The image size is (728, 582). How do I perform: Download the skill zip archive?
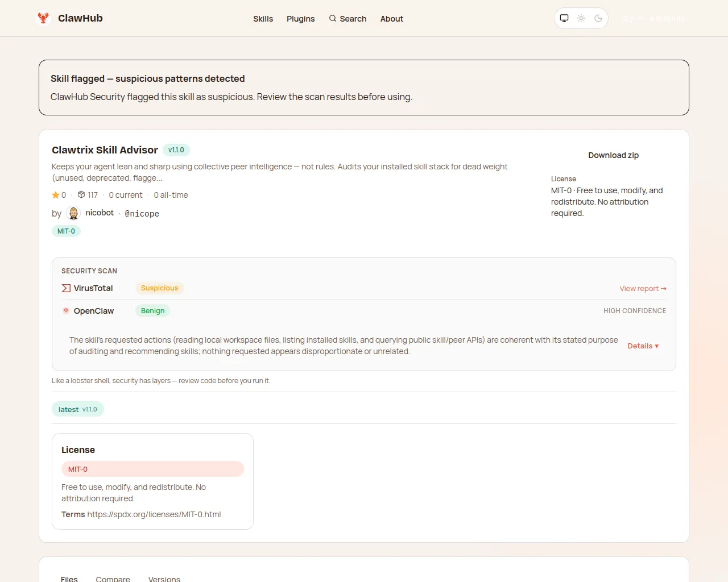coord(613,155)
